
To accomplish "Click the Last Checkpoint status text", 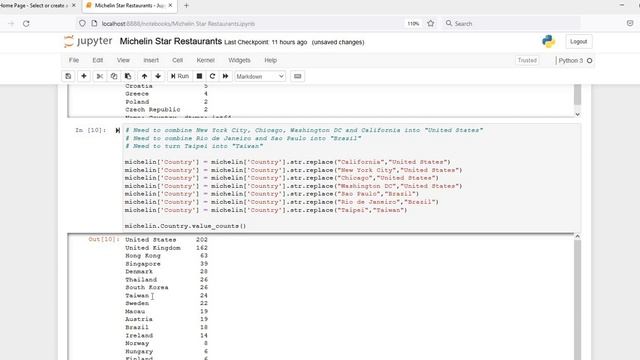I will [266, 42].
